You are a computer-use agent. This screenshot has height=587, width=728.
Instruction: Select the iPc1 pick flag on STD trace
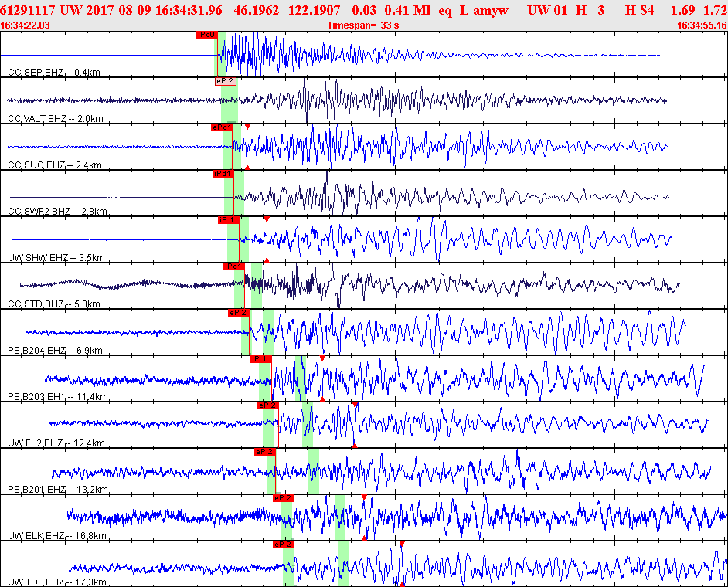tap(233, 266)
